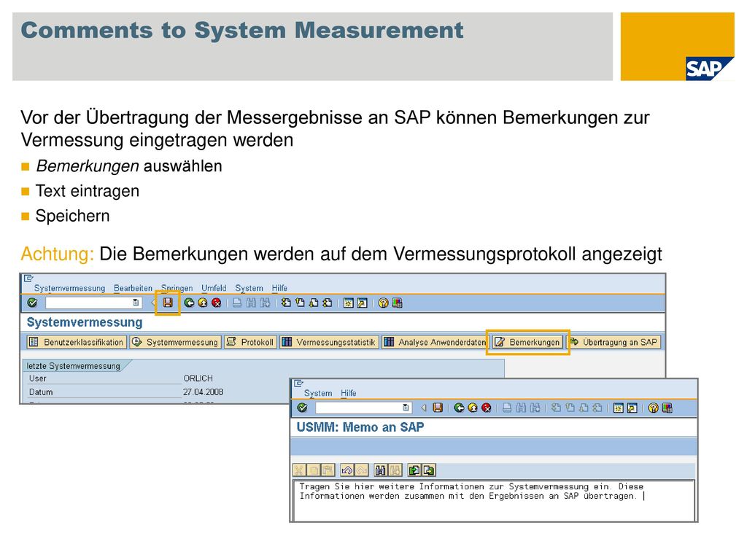Open the System menu in Memo an SAP window
Image resolution: width=747 pixels, height=560 pixels.
318,393
